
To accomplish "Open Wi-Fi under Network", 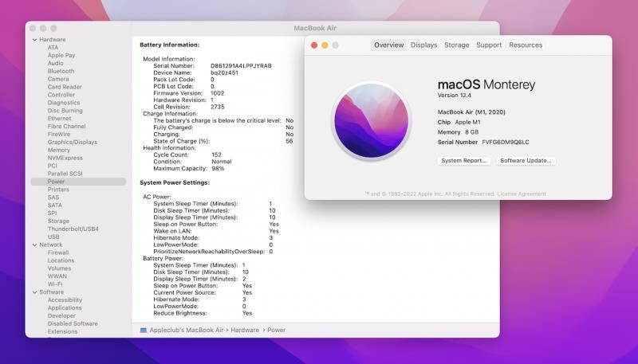I will [x=55, y=284].
